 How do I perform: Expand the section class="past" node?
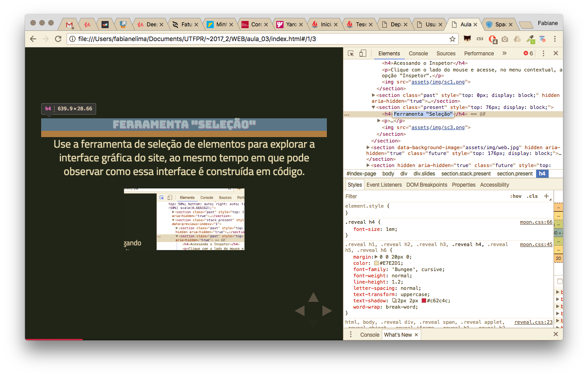[x=374, y=95]
